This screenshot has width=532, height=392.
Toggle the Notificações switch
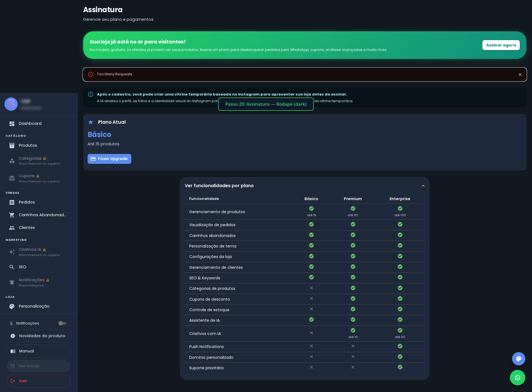tap(62, 323)
